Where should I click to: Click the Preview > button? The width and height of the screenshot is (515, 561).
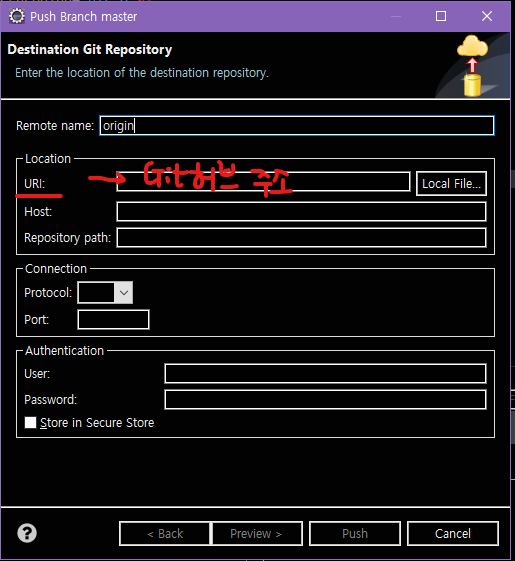257,533
